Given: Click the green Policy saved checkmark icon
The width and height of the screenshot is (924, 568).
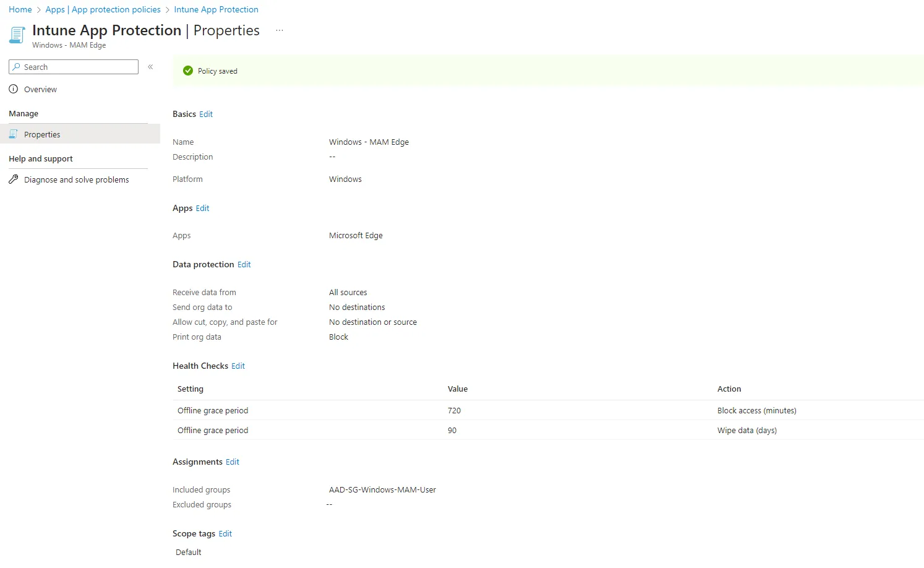Looking at the screenshot, I should click(188, 71).
